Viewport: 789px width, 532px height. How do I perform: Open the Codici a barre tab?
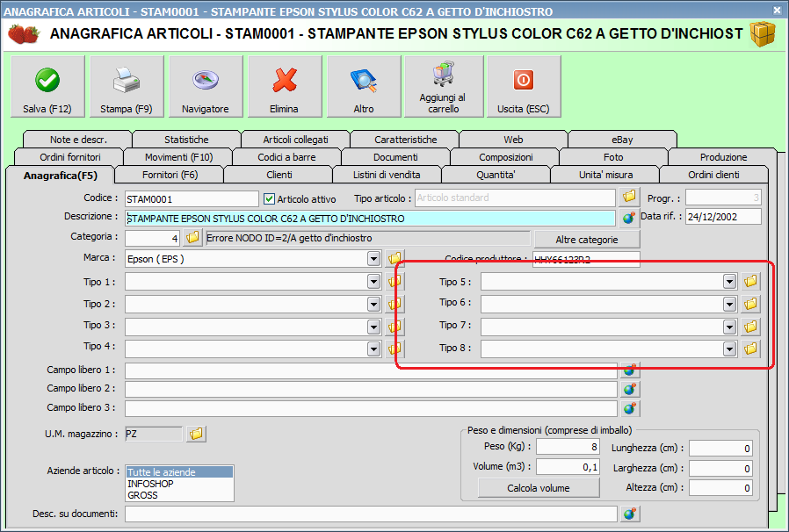286,157
